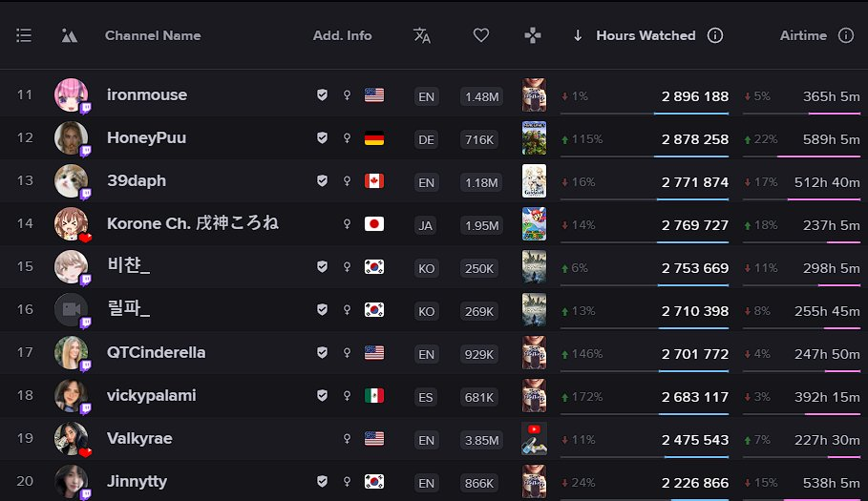
Task: Click 39daph's game thumbnail
Action: pyautogui.click(x=534, y=180)
